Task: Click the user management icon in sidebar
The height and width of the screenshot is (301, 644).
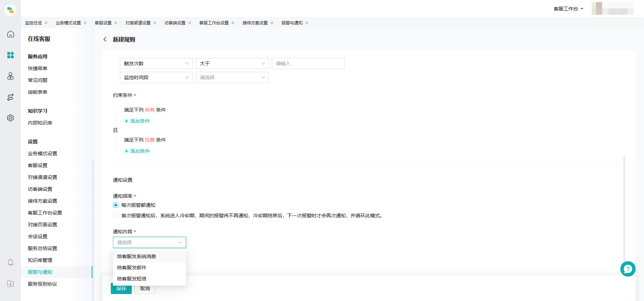Action: pyautogui.click(x=10, y=76)
